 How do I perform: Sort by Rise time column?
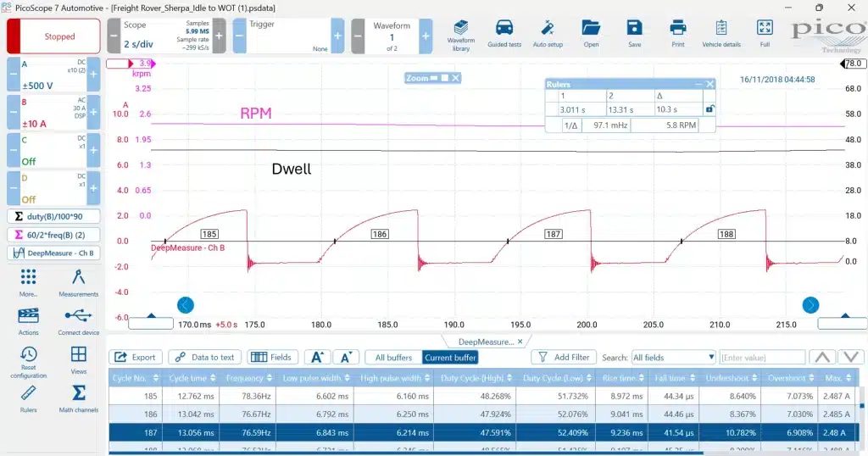[623, 378]
